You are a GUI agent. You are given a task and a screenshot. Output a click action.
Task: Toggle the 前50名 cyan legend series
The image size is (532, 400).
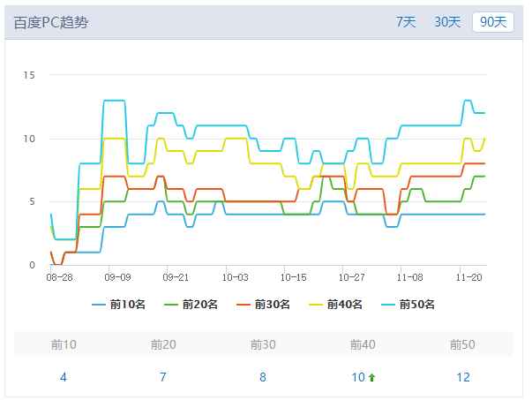[x=409, y=305]
